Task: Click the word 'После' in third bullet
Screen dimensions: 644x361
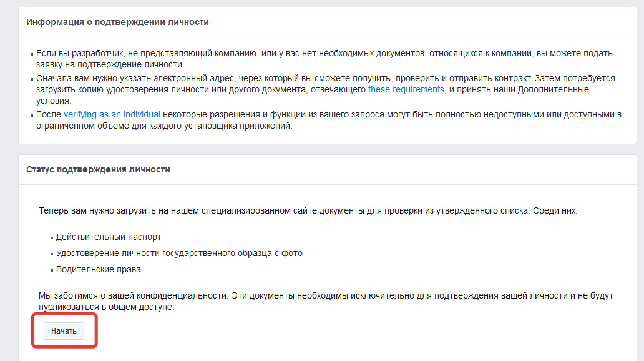Action: point(49,114)
